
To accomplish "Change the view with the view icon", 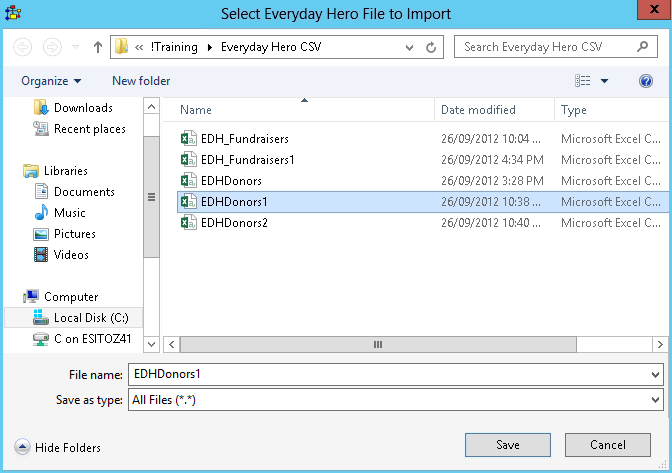I will 582,81.
